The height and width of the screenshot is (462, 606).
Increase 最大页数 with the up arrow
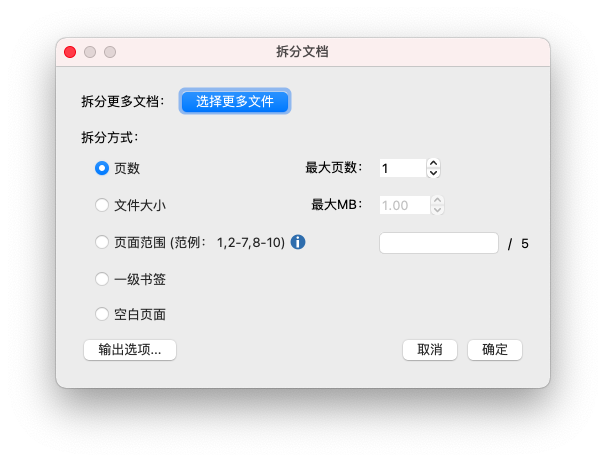[433, 163]
